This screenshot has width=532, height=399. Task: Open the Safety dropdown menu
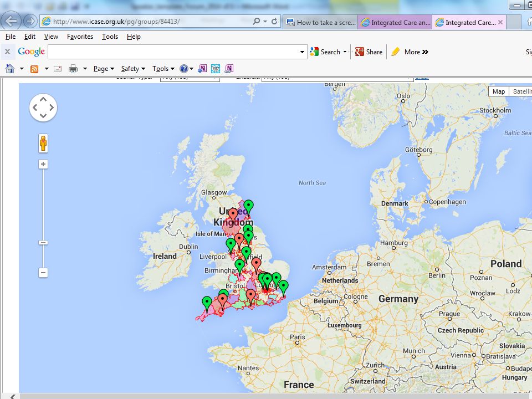tap(133, 69)
